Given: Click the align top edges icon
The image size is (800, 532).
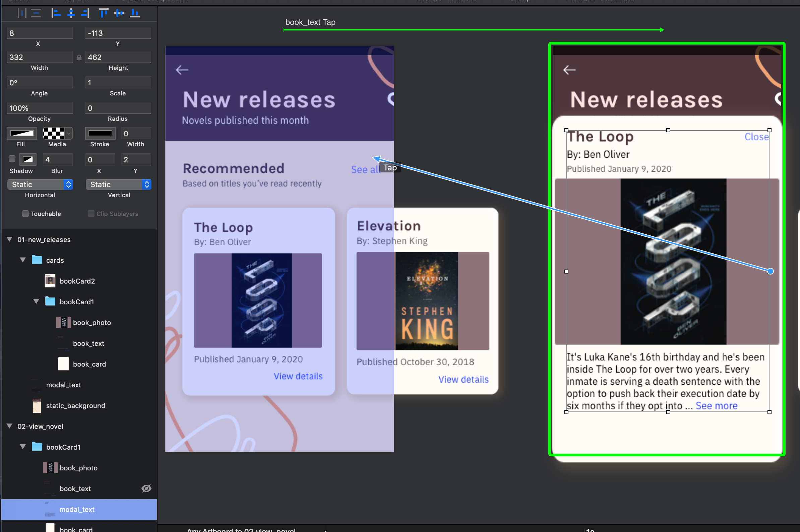Looking at the screenshot, I should pyautogui.click(x=103, y=13).
